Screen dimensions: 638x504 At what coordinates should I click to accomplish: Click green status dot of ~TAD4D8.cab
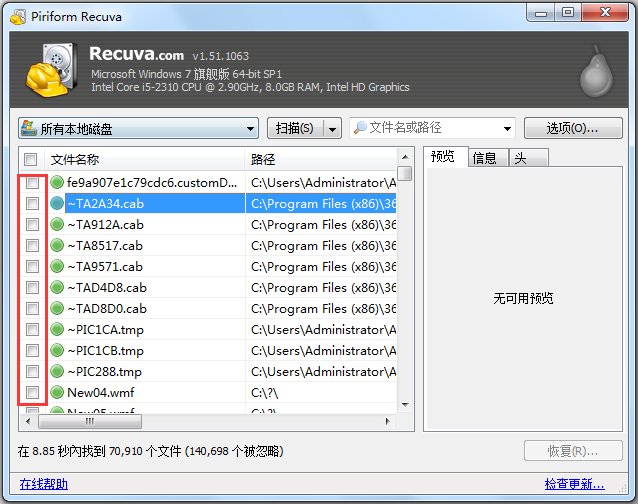point(57,287)
